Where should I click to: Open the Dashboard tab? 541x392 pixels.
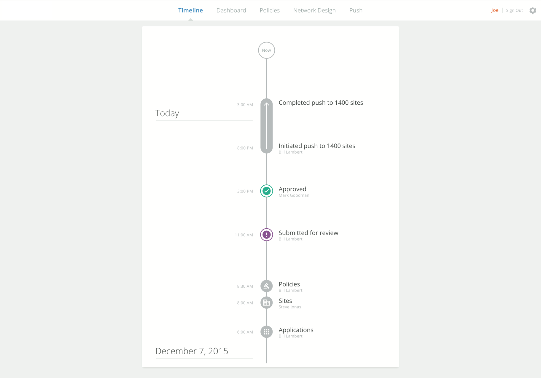pos(231,10)
